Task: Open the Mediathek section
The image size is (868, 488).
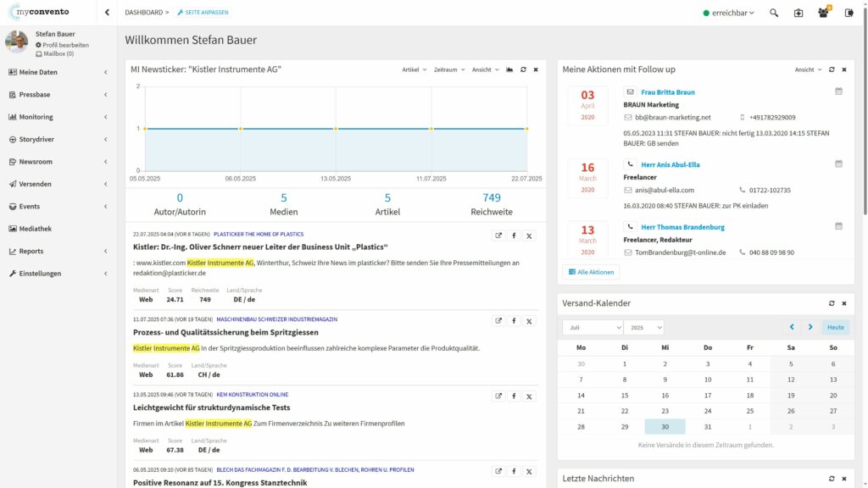Action: coord(58,229)
